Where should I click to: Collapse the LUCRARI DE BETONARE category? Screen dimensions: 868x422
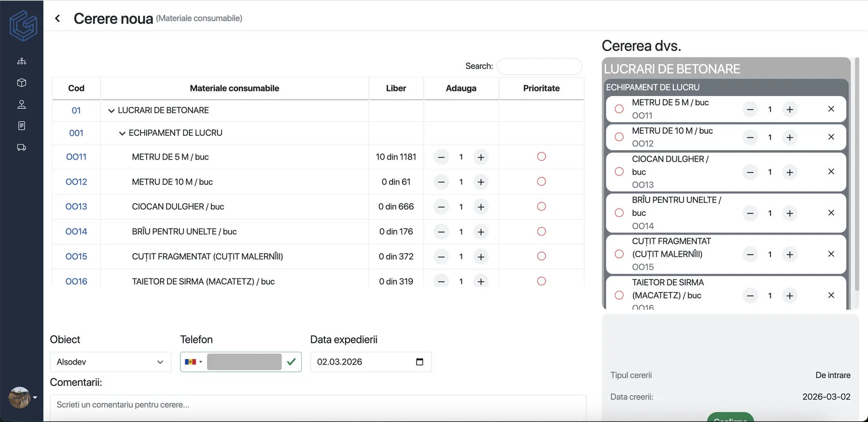click(111, 111)
